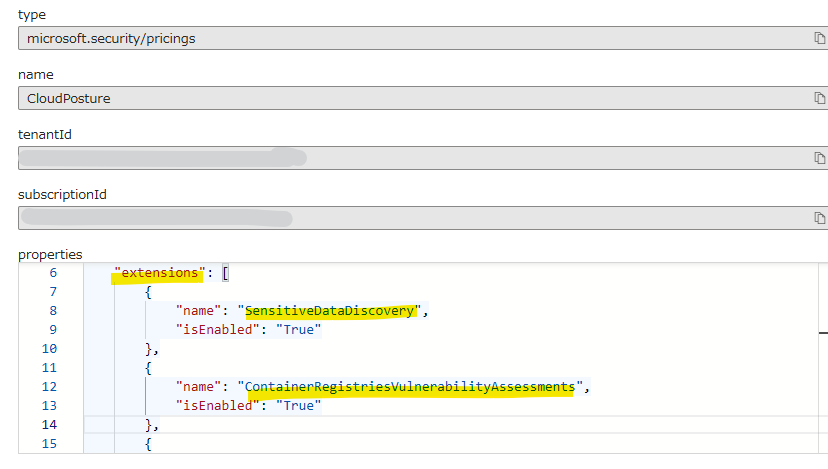This screenshot has width=828, height=469.
Task: Click line number 8 in the gutter
Action: click(53, 311)
